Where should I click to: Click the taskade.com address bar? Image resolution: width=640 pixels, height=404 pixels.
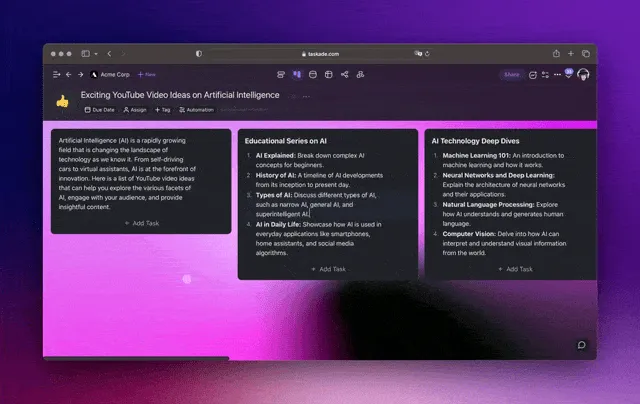coord(320,54)
